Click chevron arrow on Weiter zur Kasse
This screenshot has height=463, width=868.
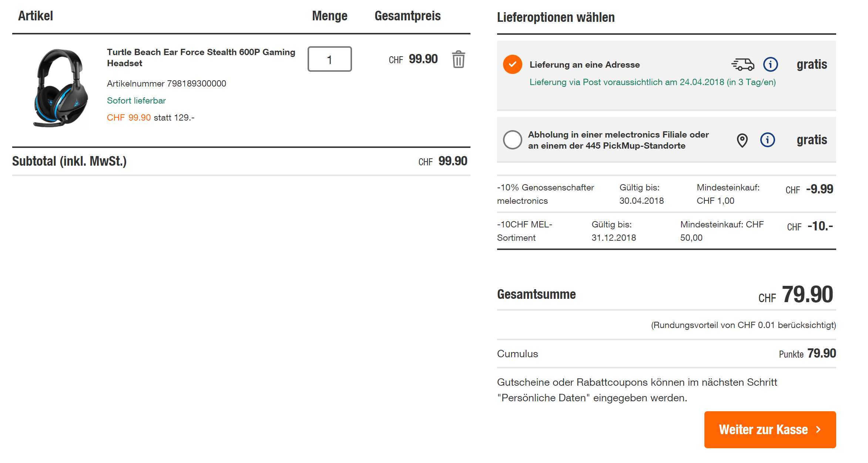(818, 429)
